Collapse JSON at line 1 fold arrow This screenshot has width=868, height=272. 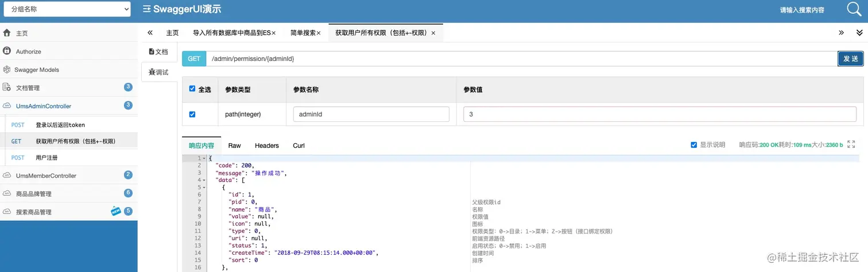(203, 158)
